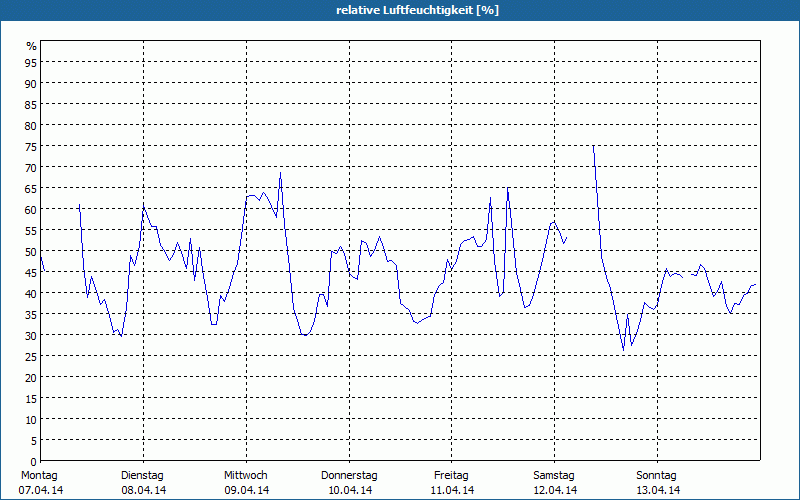Select the Donnerstag 10.04.14 axis label
The width and height of the screenshot is (800, 500).
click(349, 483)
